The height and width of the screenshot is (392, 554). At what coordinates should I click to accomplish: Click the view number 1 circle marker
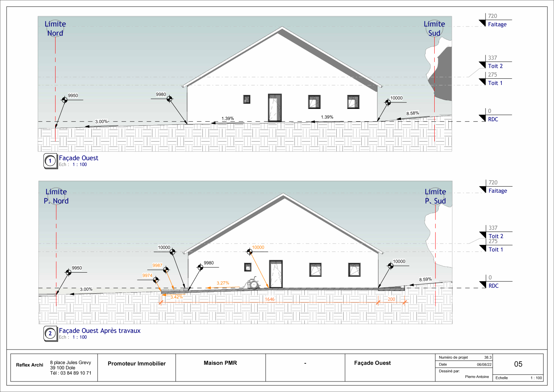[50, 161]
